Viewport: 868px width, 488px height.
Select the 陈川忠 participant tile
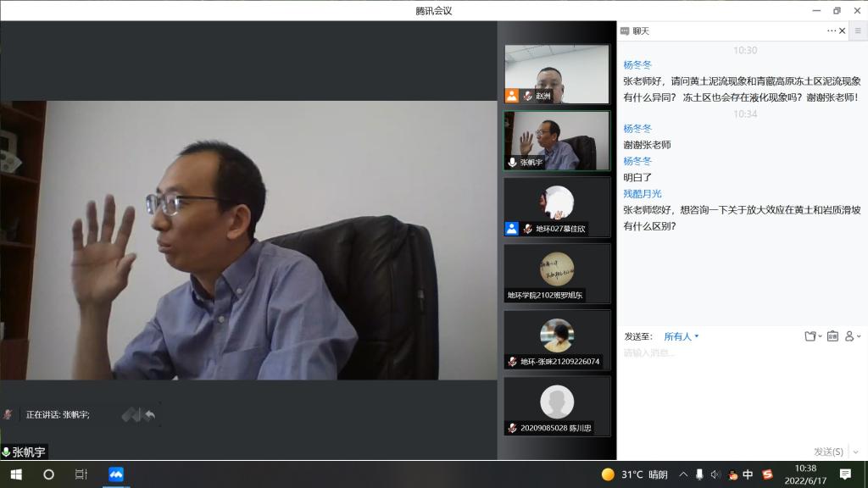point(557,406)
